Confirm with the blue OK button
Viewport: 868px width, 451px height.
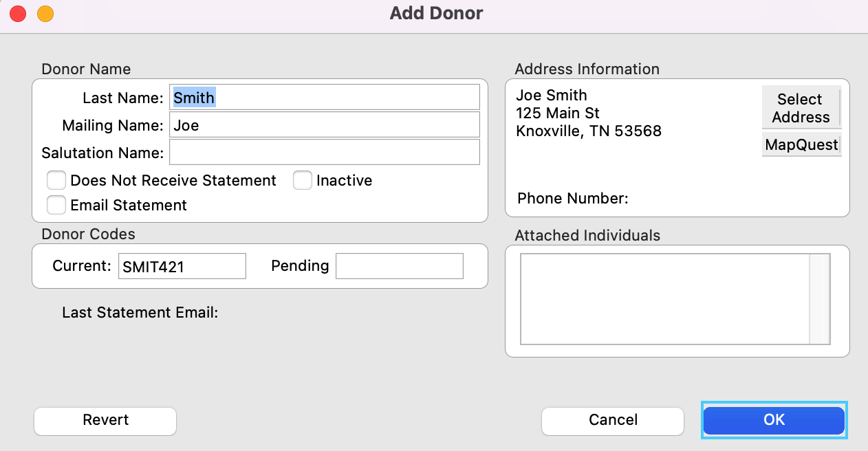point(774,420)
